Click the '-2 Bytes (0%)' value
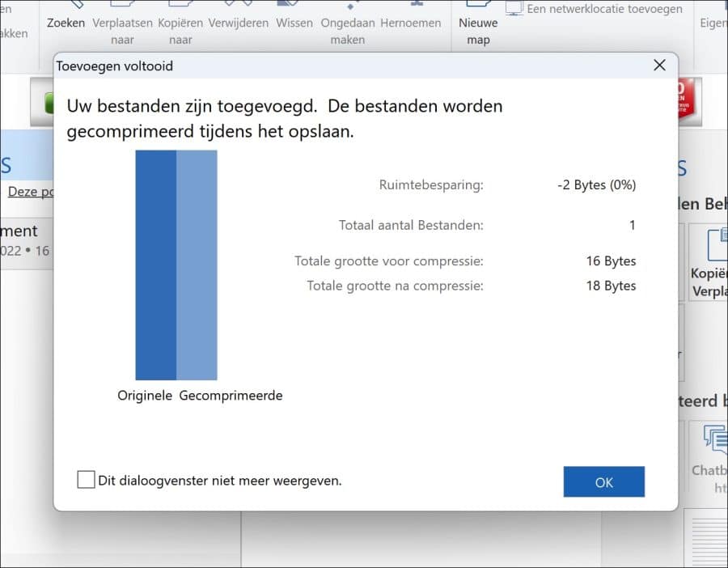728x568 pixels. click(x=597, y=184)
